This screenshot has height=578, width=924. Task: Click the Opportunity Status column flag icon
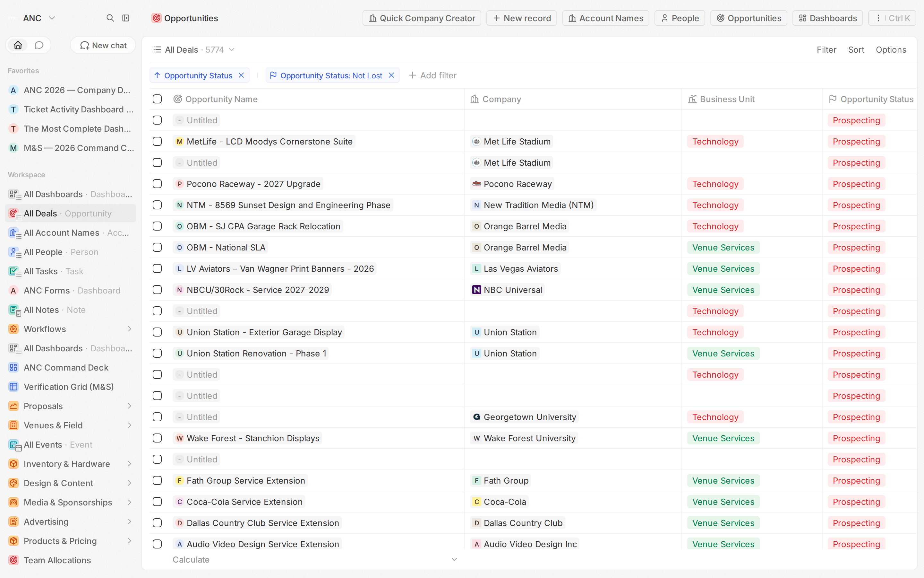click(x=833, y=99)
